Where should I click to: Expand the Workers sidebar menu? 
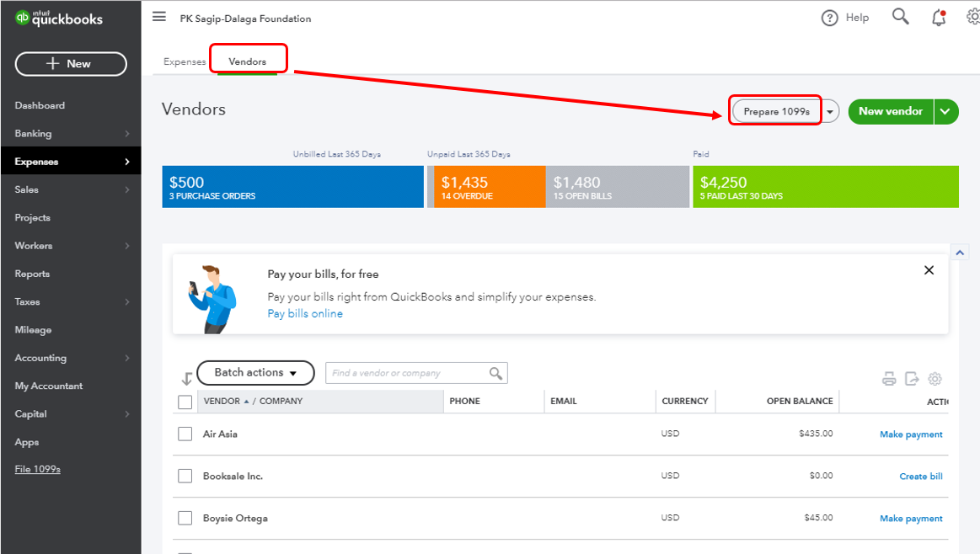click(127, 246)
